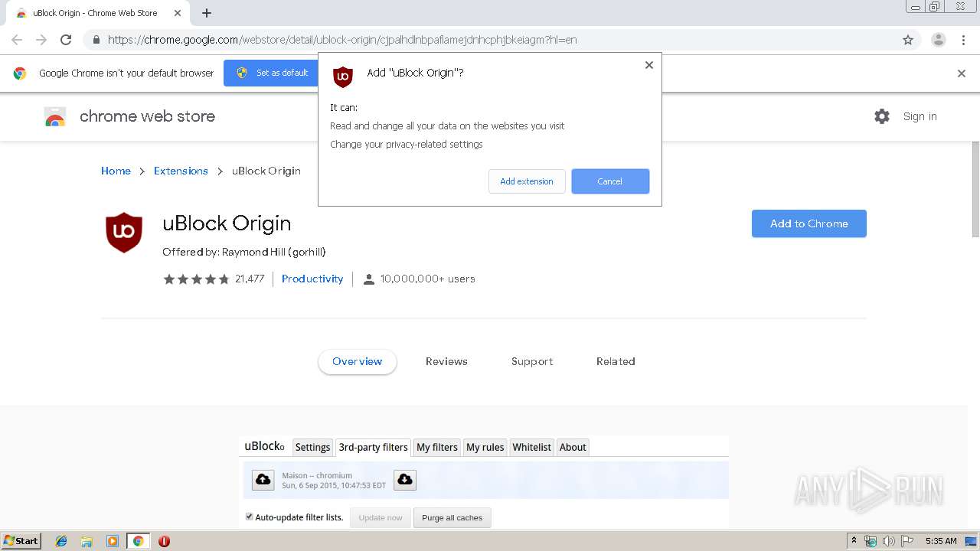Go to Extensions breadcrumb link
This screenshot has width=980, height=551.
[181, 171]
